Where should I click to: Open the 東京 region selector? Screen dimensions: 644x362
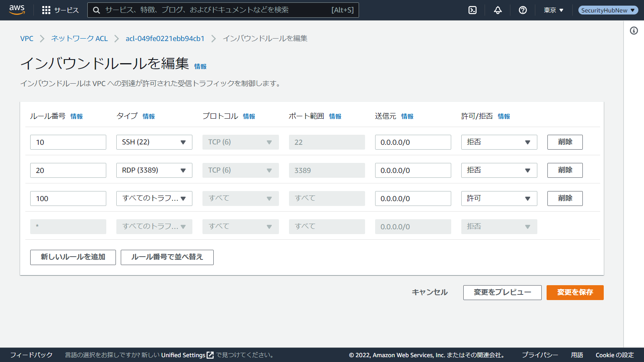tap(553, 10)
